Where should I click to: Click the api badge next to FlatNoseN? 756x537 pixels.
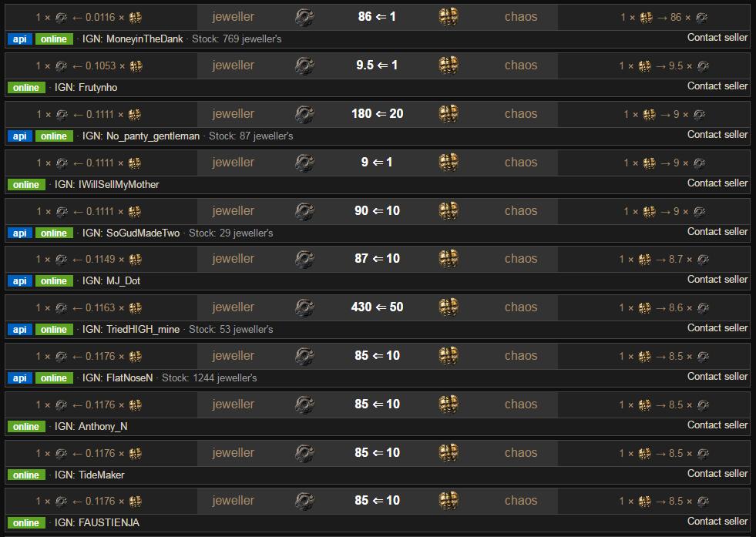[x=20, y=378]
